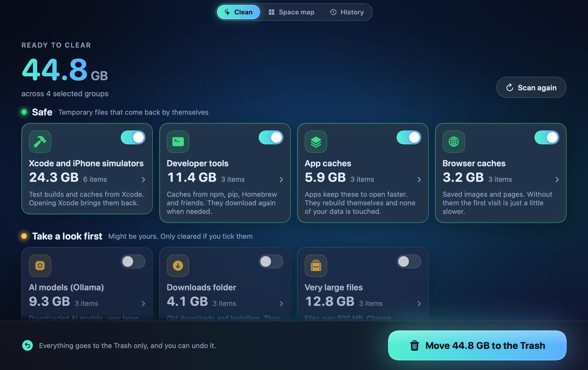This screenshot has width=588, height=370.
Task: Expand App caches items chevron
Action: click(419, 179)
